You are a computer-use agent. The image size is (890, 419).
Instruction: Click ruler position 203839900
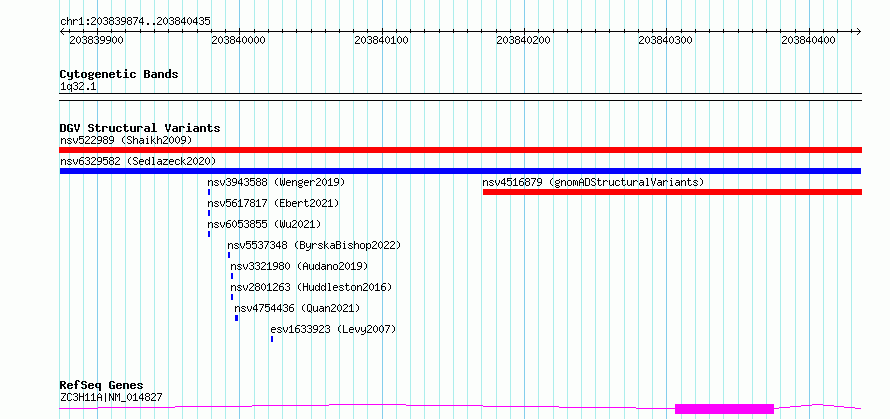[97, 40]
